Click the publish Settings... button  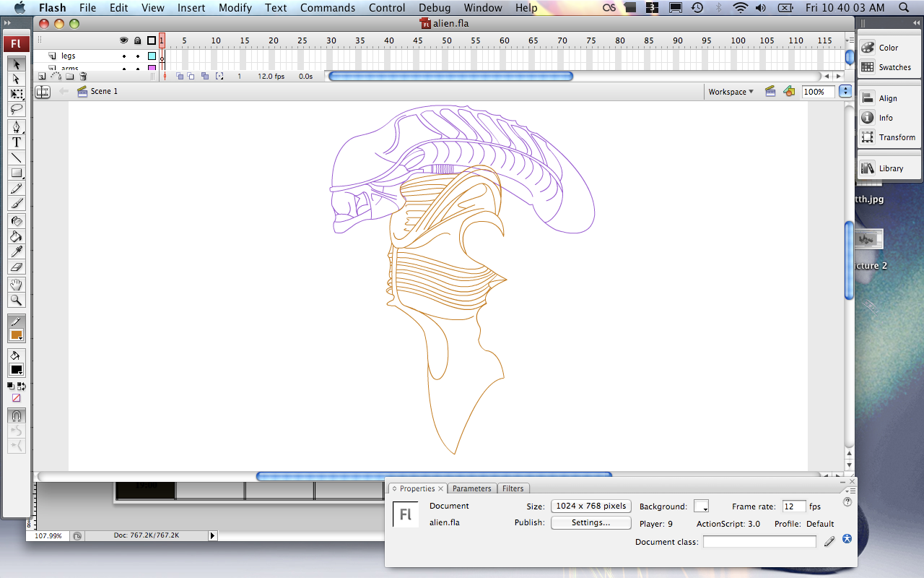pos(590,522)
